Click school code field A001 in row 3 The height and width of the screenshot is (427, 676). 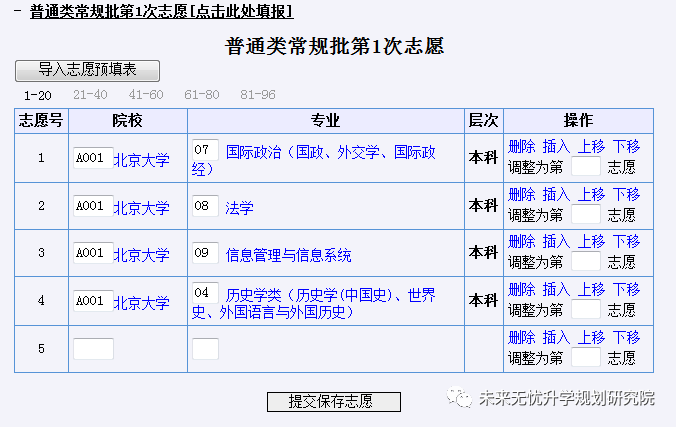point(93,253)
